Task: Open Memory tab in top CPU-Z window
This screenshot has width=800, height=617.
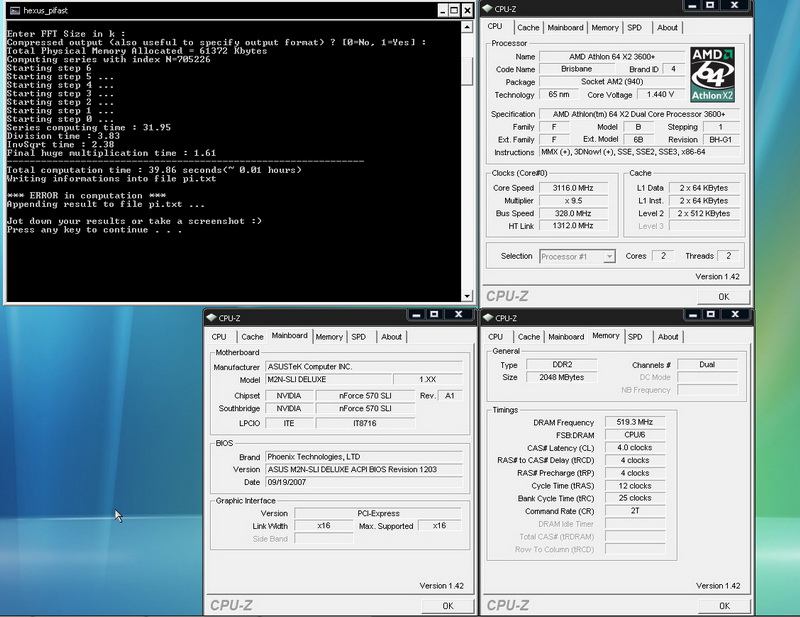Action: point(605,28)
